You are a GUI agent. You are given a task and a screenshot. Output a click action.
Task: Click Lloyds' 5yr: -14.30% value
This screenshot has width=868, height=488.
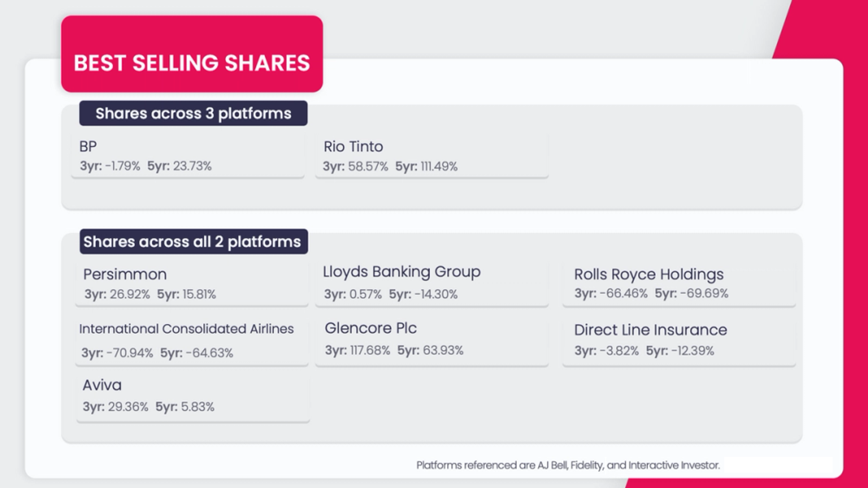pos(423,294)
